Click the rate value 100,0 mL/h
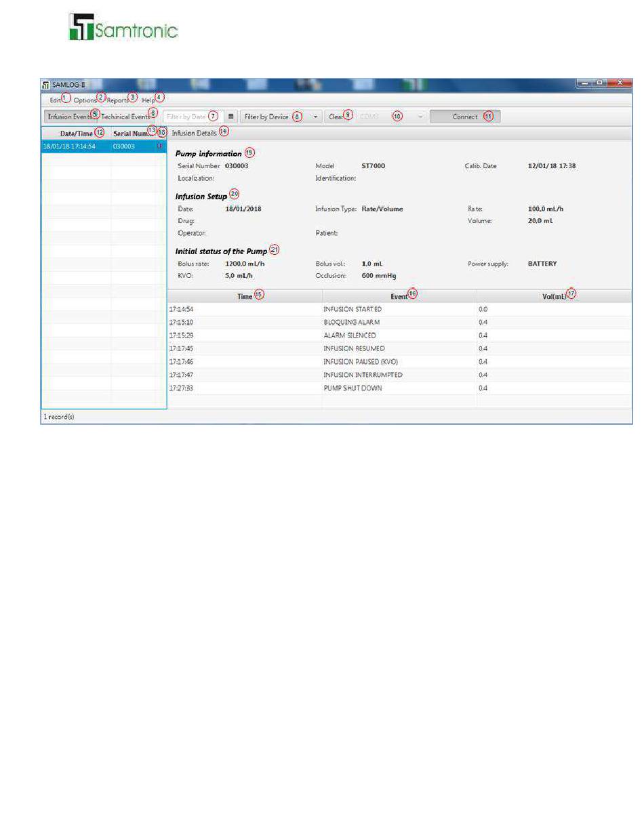This screenshot has height=835, width=644. coord(546,209)
